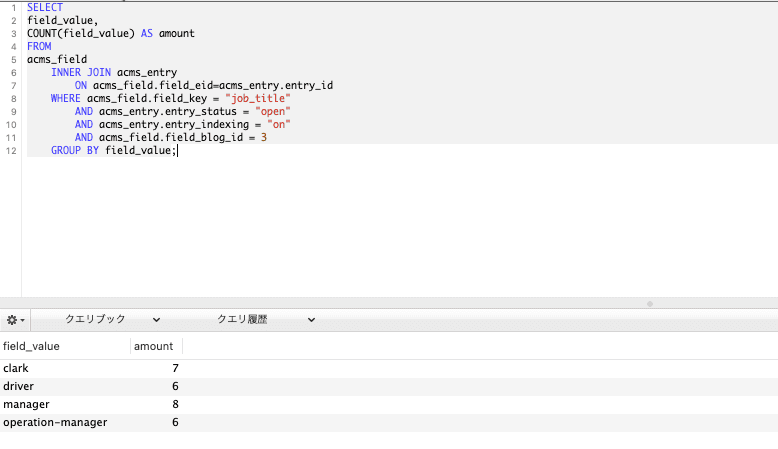Click the GROUP BY keyword line
The image size is (778, 449).
click(x=75, y=150)
